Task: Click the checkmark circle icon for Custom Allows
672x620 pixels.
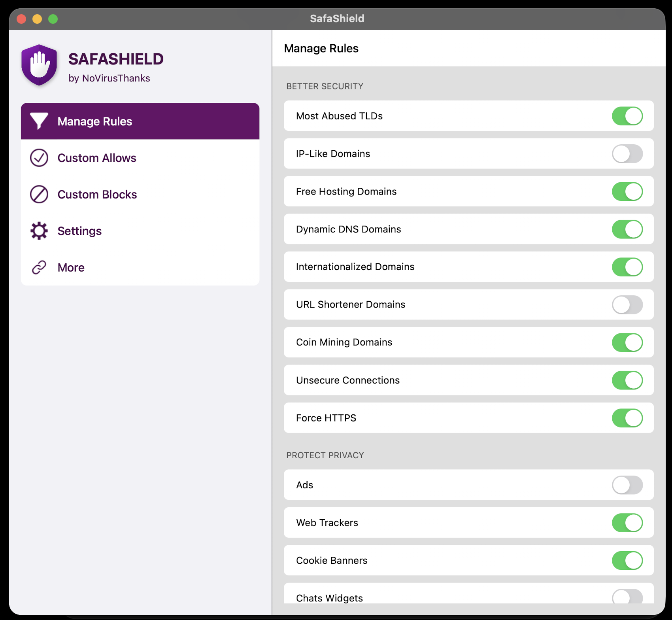Action: click(39, 158)
